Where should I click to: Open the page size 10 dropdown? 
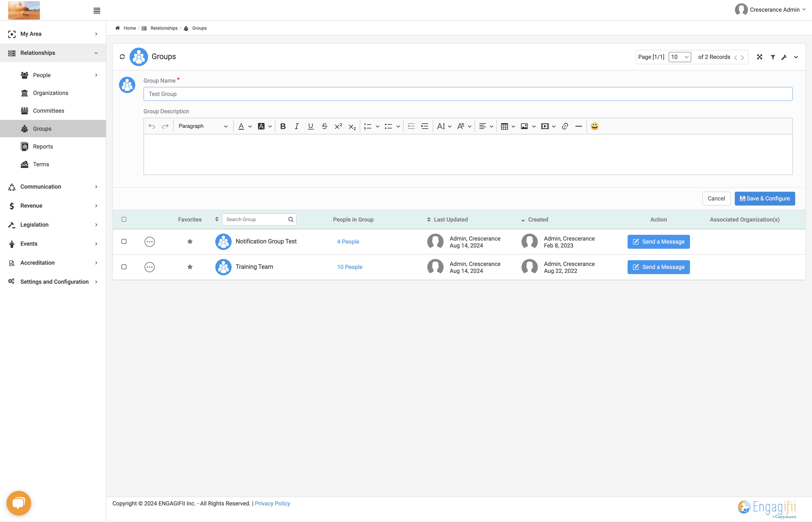[x=680, y=57]
